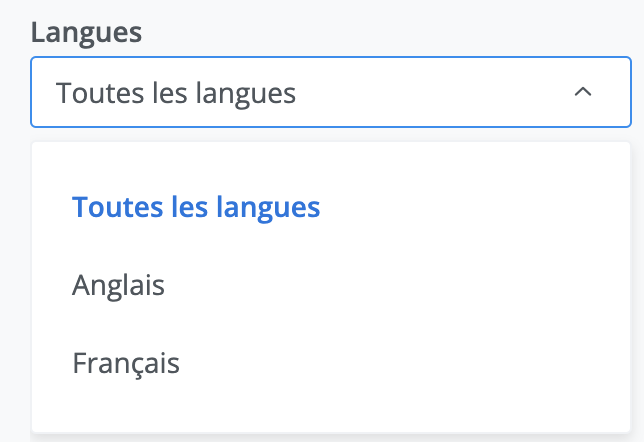Choose the last entry, Français
644x442 pixels.
click(x=126, y=362)
